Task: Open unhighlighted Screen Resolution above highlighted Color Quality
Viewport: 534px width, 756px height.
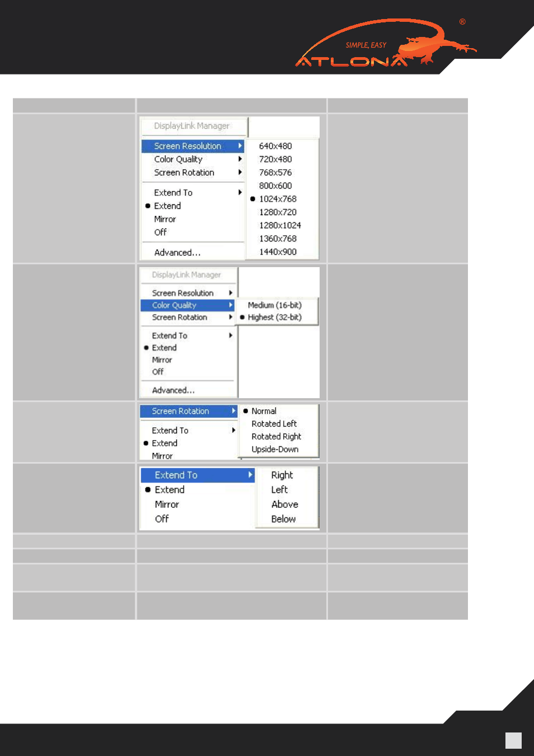Action: 182,293
